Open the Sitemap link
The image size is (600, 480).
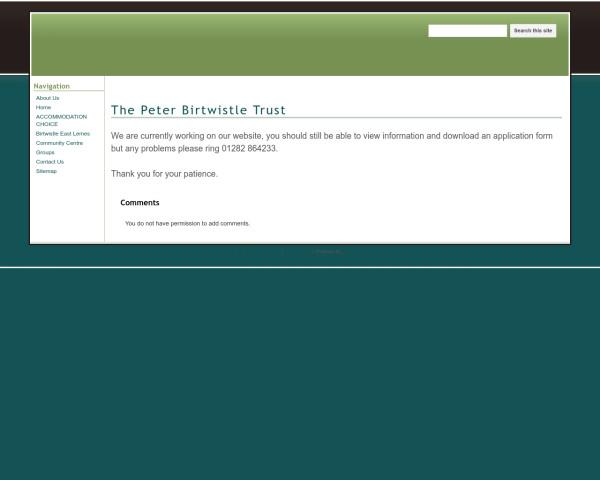point(46,171)
